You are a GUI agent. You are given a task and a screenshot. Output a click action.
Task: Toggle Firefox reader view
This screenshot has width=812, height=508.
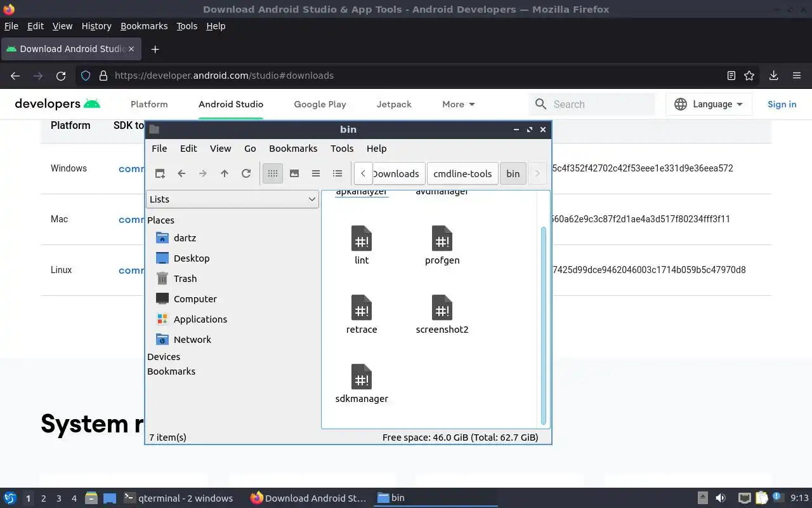pos(731,76)
